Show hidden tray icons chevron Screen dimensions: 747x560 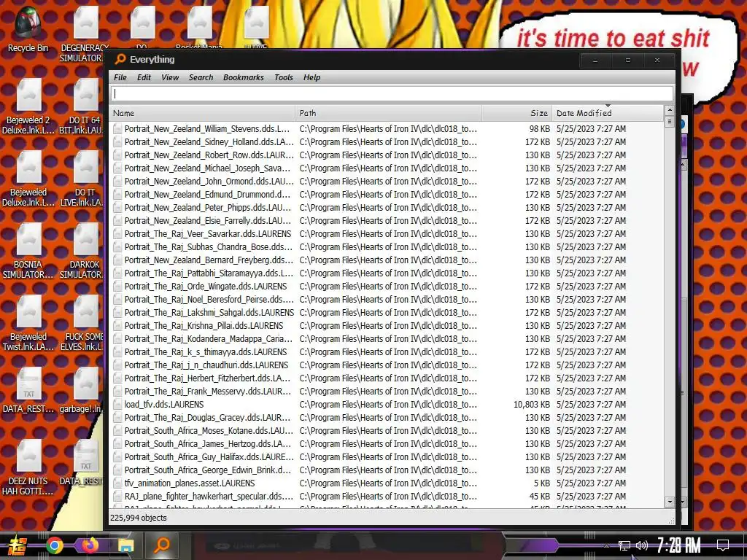tap(606, 545)
